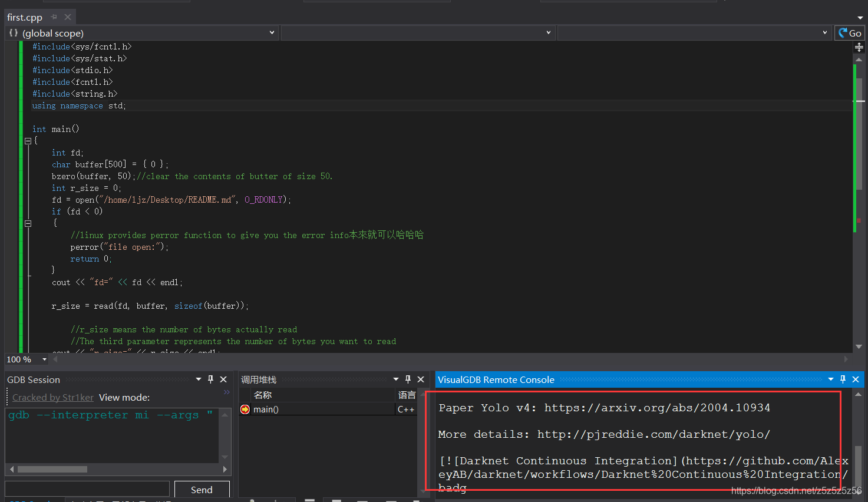Focus the GDB command input field
This screenshot has width=868, height=502.
pyautogui.click(x=87, y=489)
